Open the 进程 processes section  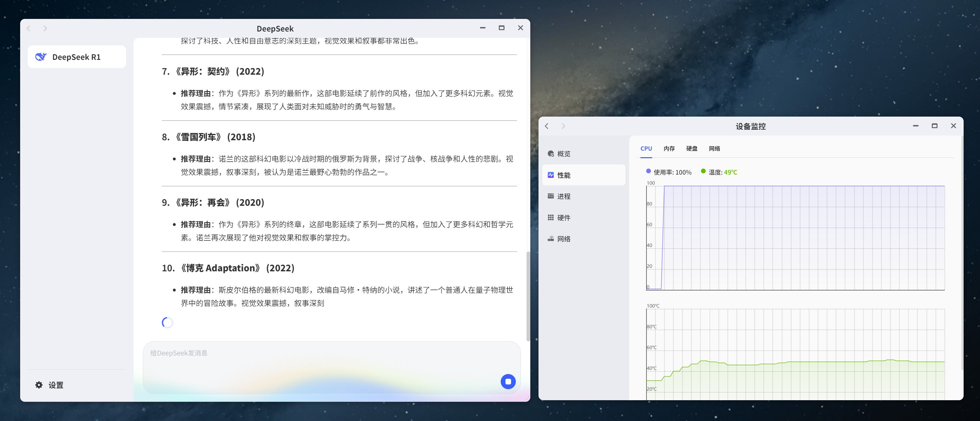pos(563,196)
